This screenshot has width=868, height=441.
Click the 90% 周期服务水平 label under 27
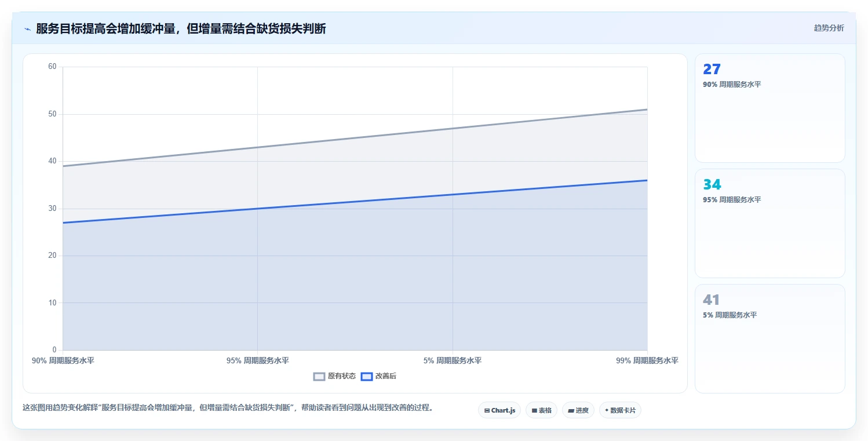click(732, 85)
